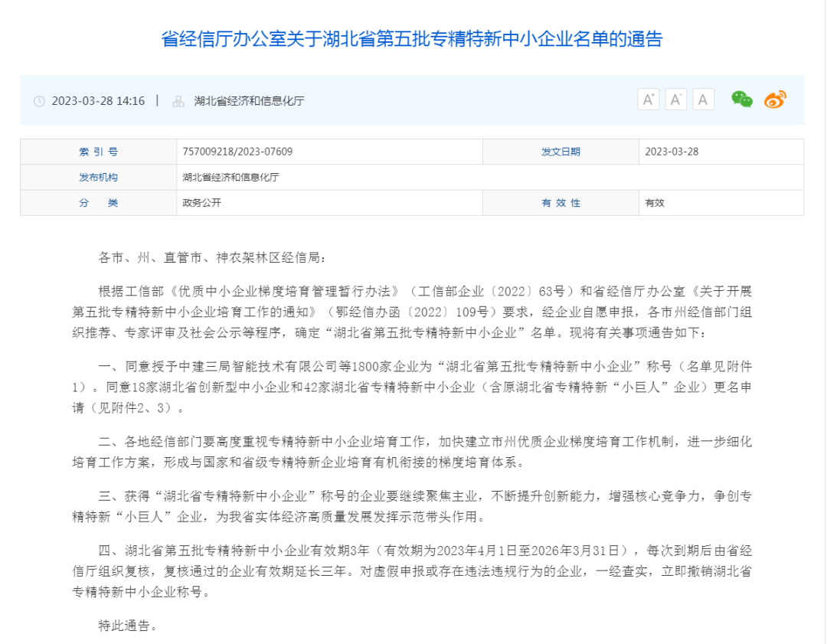Decrease font size with A- button
Viewport: 827px width, 644px height.
[x=675, y=100]
